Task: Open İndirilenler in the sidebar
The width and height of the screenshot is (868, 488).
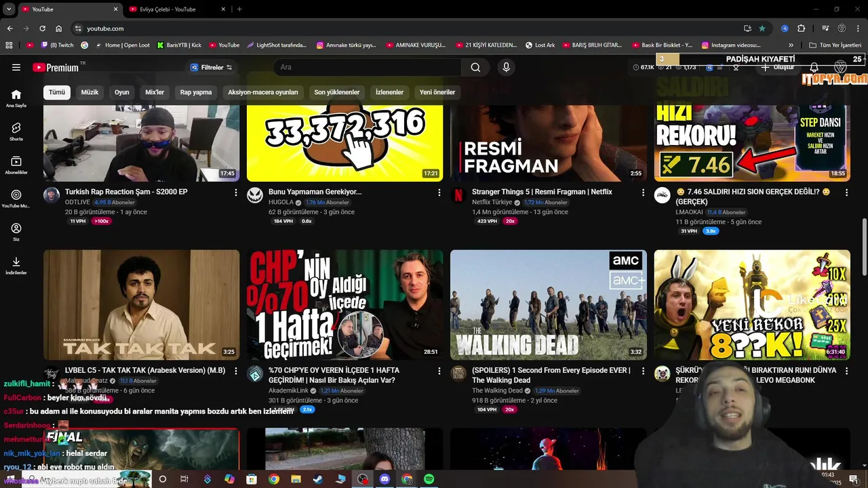Action: coord(16,266)
